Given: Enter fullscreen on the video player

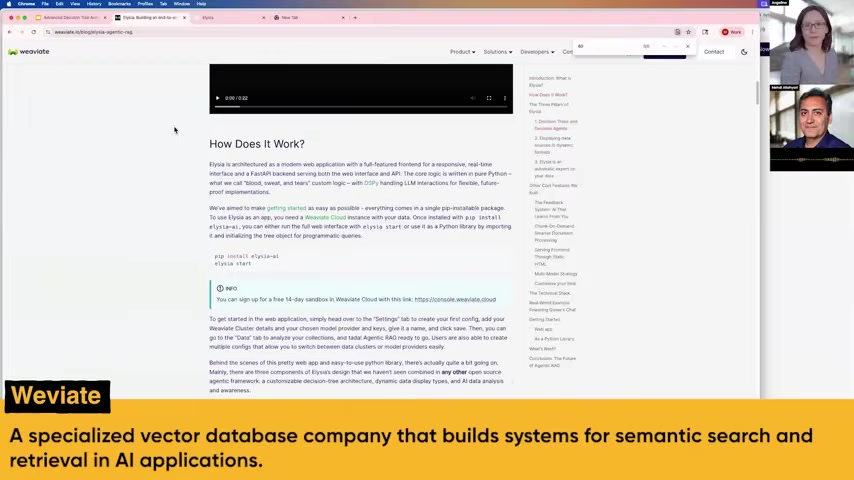Looking at the screenshot, I should pos(489,98).
